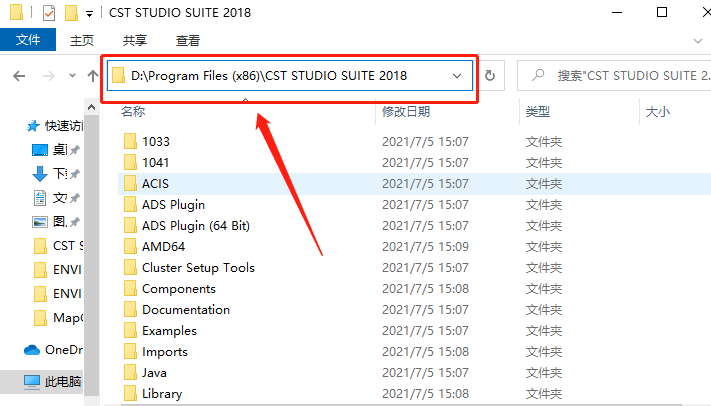Select the Components folder icon
Viewport: 711px width, 406px height.
(x=130, y=289)
